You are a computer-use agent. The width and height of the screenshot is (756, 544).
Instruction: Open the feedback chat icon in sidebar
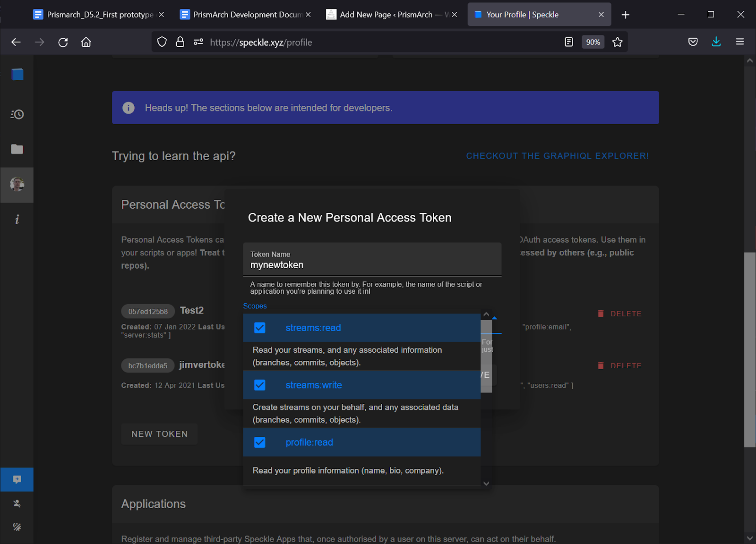point(17,479)
